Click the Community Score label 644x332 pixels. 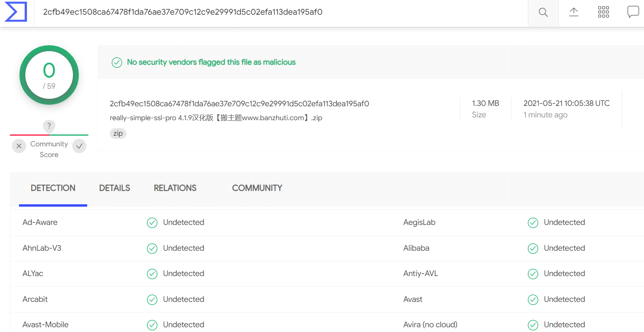[49, 149]
